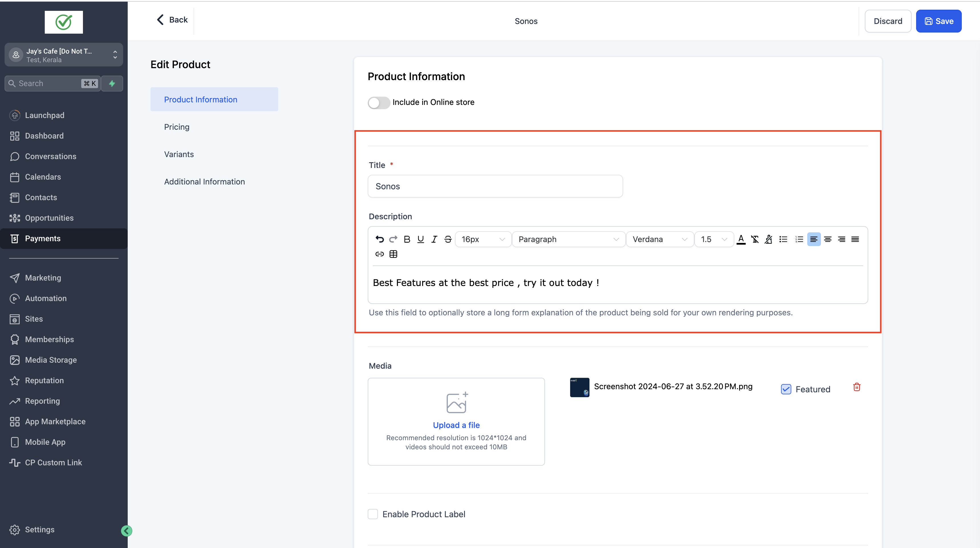Collapse the sidebar with green arrow
Viewport: 980px width, 548px height.
[127, 531]
